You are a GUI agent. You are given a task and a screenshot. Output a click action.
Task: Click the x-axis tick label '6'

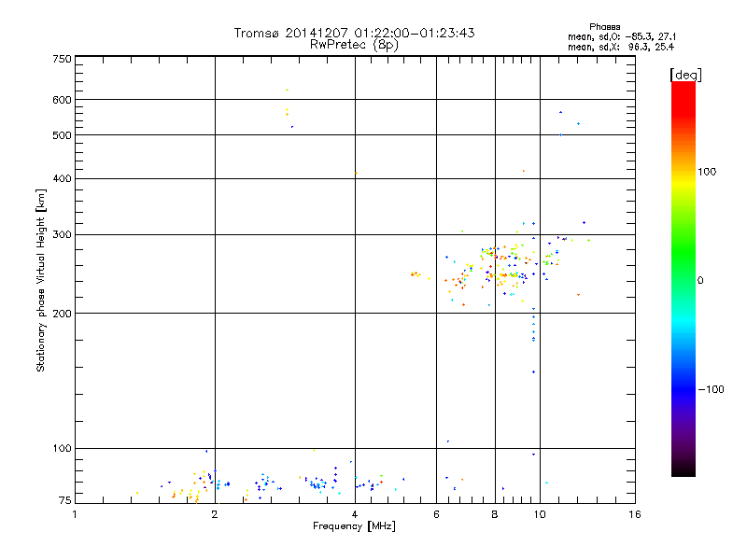coord(436,514)
